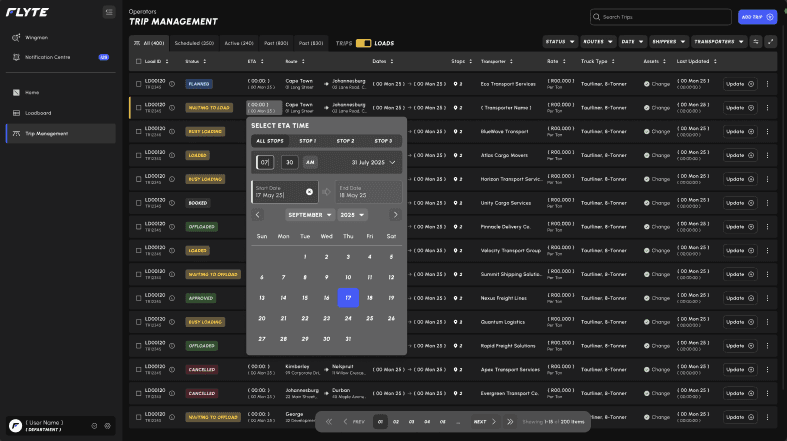Click Update for Quantum Logistics row
Viewport: 787px width, 441px height.
click(x=740, y=322)
